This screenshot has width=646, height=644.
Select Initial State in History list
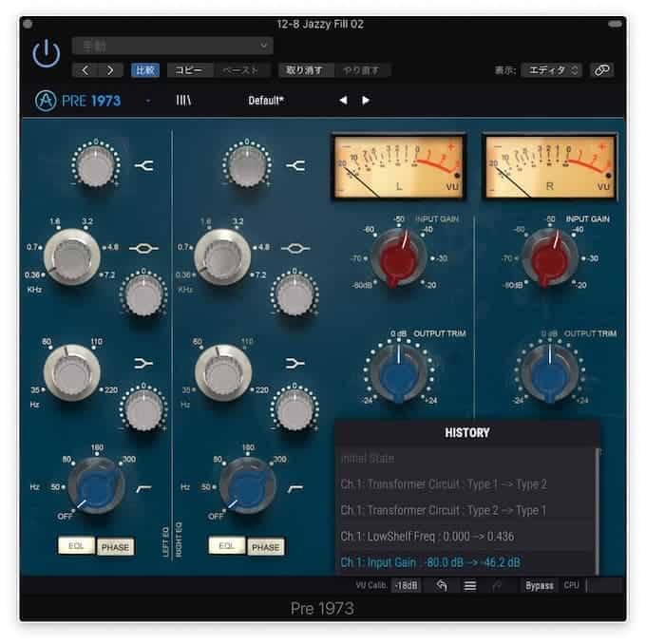(465, 458)
